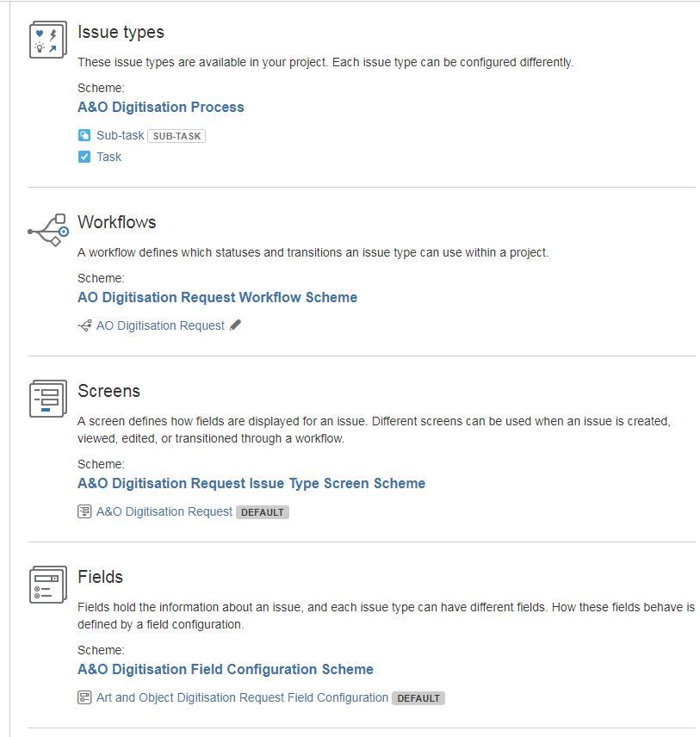Image resolution: width=700 pixels, height=737 pixels.
Task: Edit workflow using the pencil icon
Action: tap(235, 325)
